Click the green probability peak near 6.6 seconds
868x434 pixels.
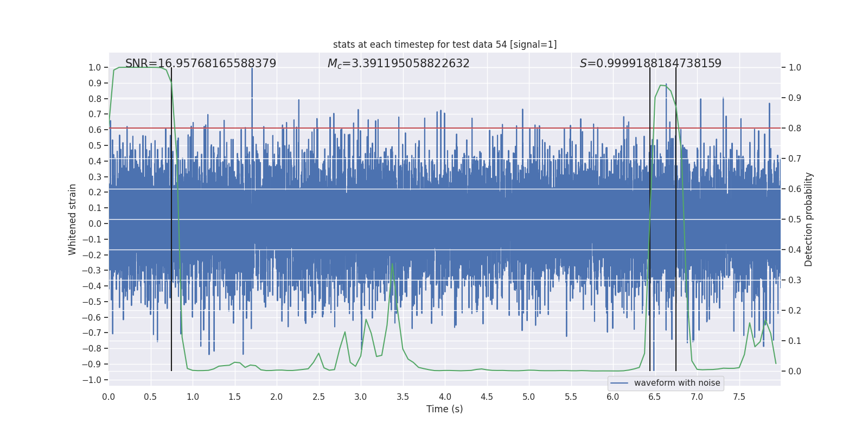click(x=661, y=85)
